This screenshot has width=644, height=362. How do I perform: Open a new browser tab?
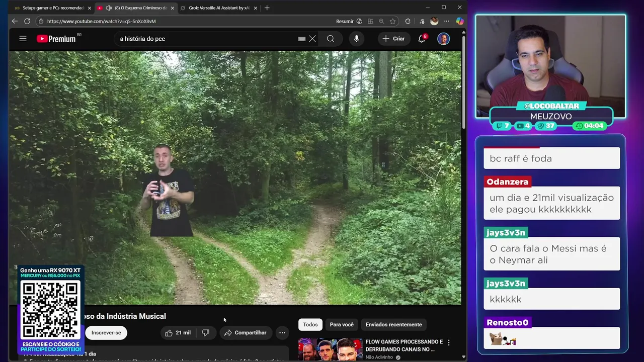(x=267, y=8)
